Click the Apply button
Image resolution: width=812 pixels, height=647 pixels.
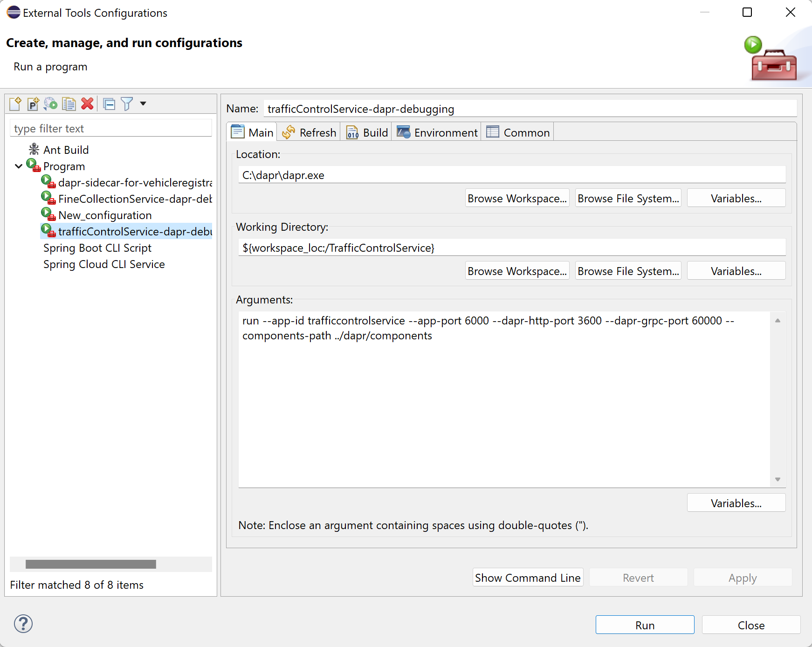click(743, 578)
